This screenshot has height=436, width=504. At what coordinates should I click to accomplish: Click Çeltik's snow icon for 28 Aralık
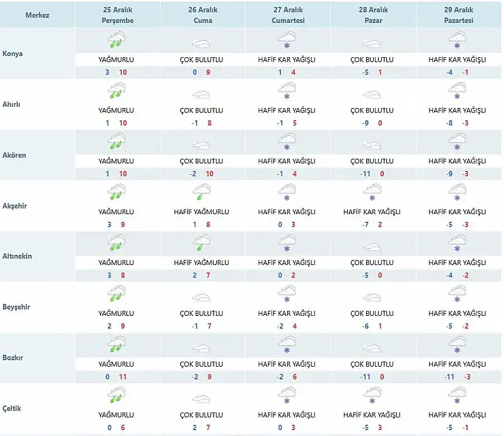pyautogui.click(x=372, y=396)
